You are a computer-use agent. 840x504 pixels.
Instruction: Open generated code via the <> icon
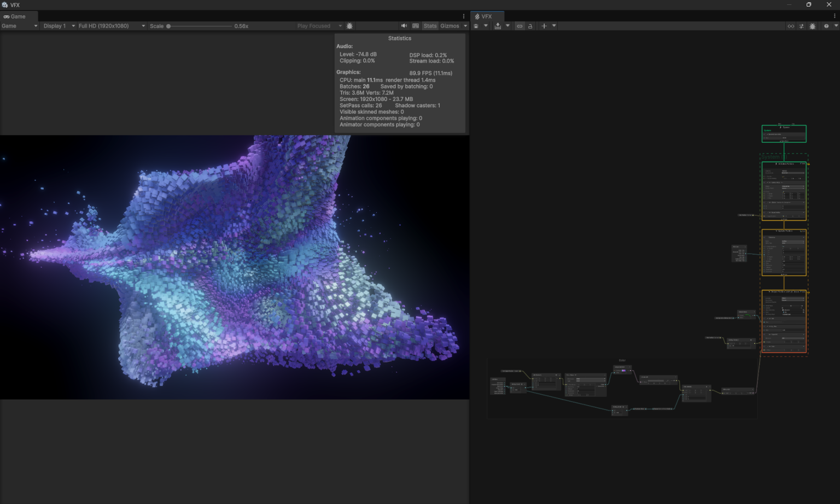[791, 26]
